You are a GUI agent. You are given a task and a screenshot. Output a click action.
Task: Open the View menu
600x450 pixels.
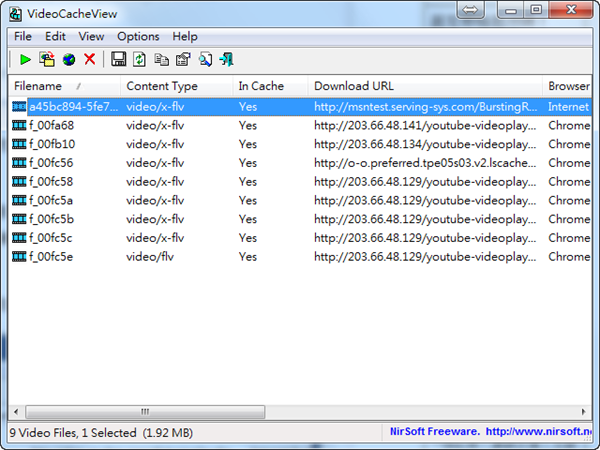[x=91, y=36]
